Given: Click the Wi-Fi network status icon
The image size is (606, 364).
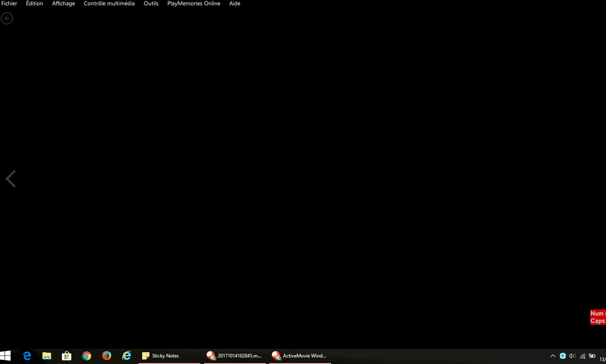Looking at the screenshot, I should click(x=582, y=355).
